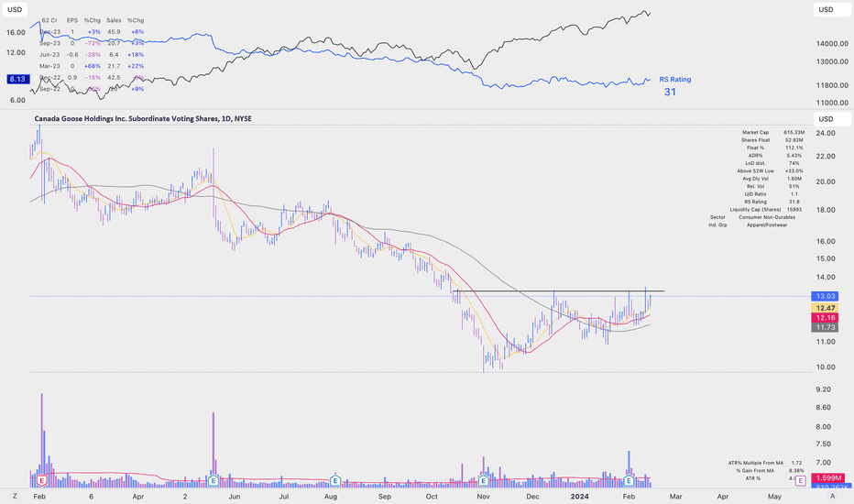Image resolution: width=854 pixels, height=504 pixels.
Task: Select the black horizontal resistance line
Action: point(558,291)
